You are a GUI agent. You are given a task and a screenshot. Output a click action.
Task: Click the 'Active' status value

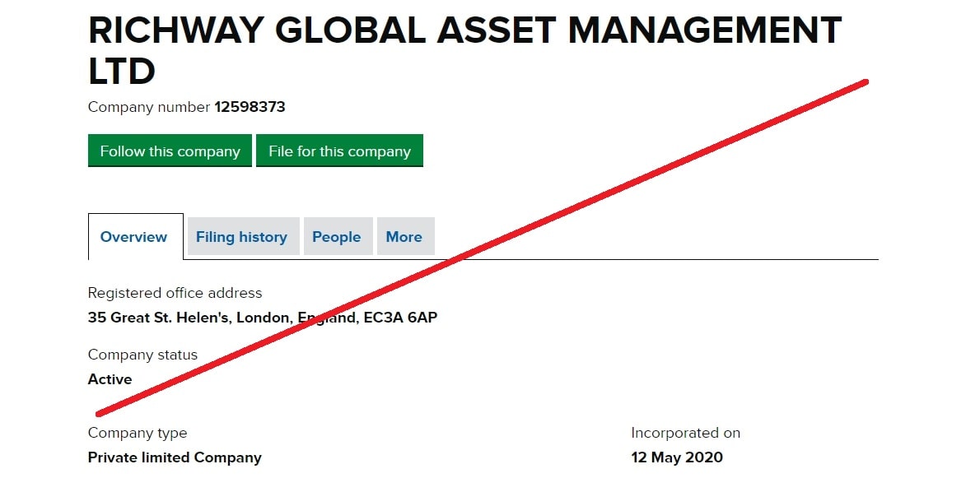tap(110, 379)
